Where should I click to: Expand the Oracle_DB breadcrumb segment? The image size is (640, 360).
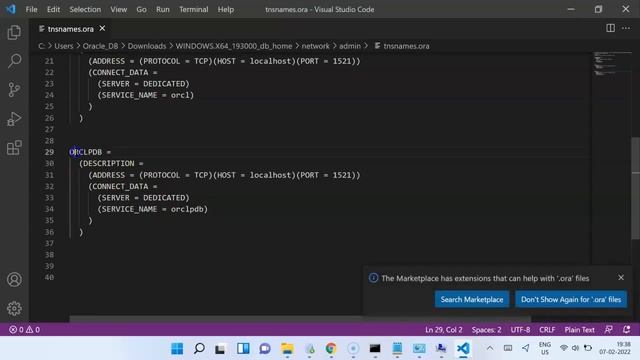(100, 46)
